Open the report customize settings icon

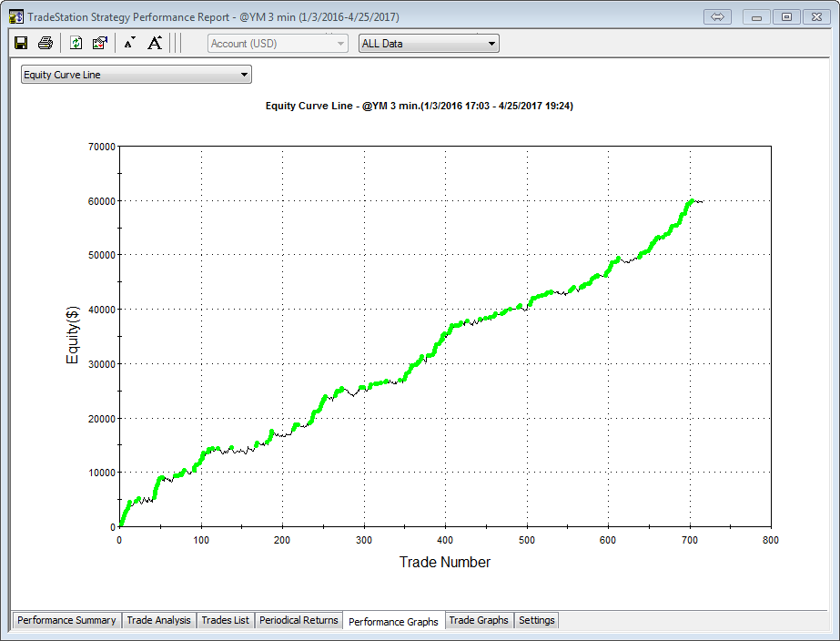click(99, 43)
